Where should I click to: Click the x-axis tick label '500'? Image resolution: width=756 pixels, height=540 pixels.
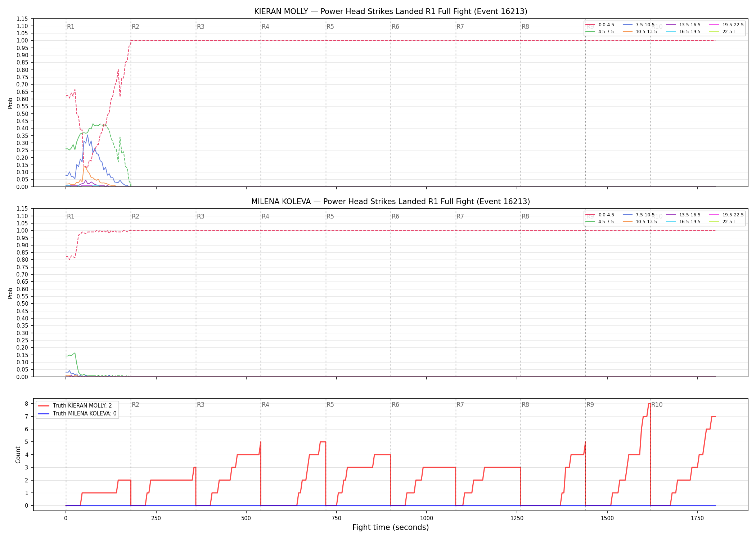246,518
